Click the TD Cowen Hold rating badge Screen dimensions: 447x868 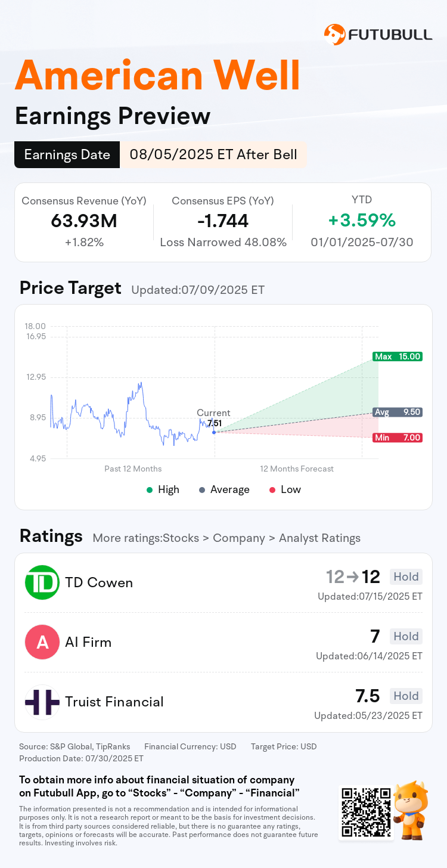(x=406, y=576)
